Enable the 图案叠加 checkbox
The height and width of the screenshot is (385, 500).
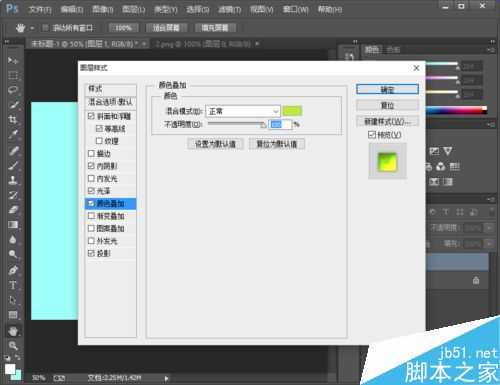pyautogui.click(x=91, y=228)
